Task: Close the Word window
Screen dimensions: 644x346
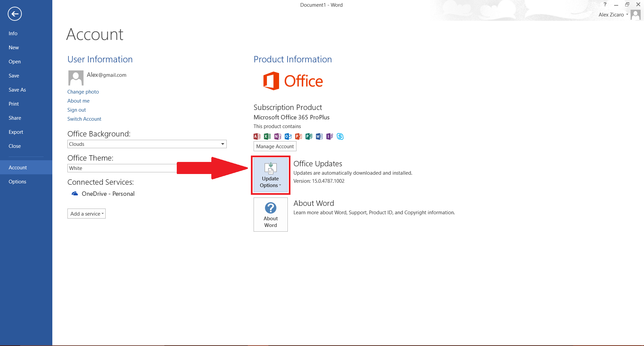Action: [638, 5]
